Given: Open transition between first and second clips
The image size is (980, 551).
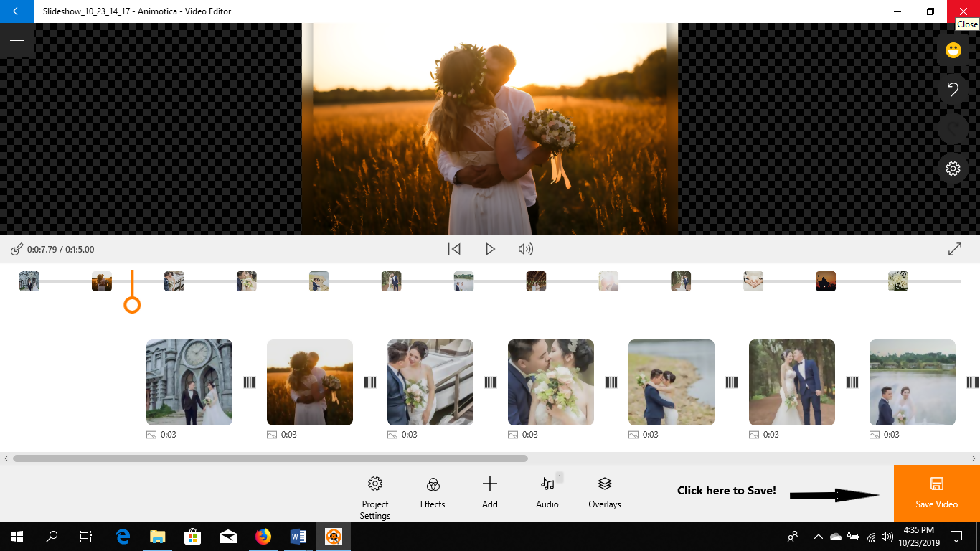Looking at the screenshot, I should 250,382.
